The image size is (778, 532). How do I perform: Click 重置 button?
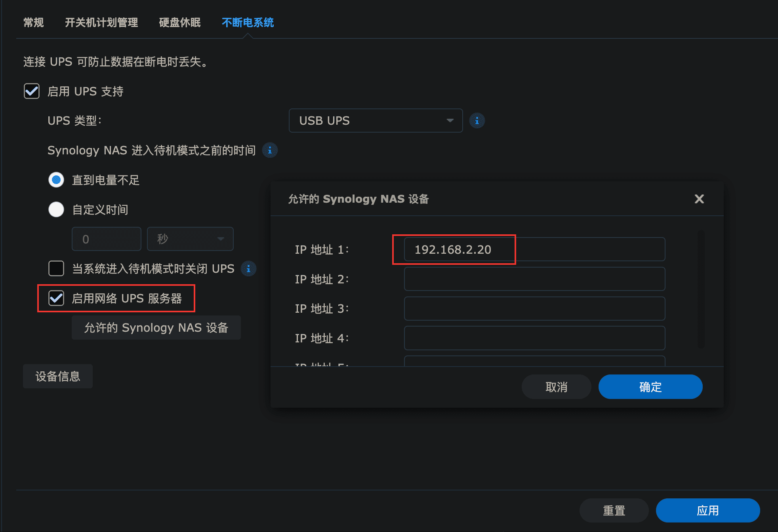(614, 510)
